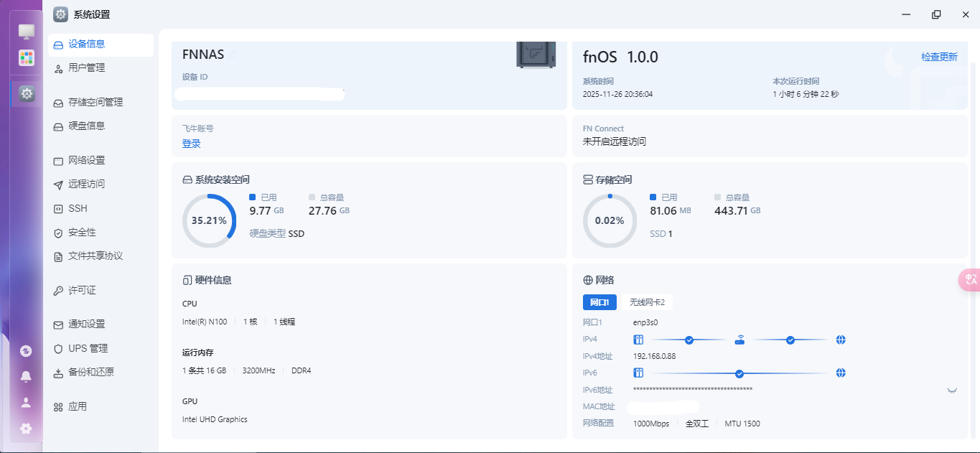Click the IPv6 connection checkmark
This screenshot has width=980, height=453.
click(739, 373)
